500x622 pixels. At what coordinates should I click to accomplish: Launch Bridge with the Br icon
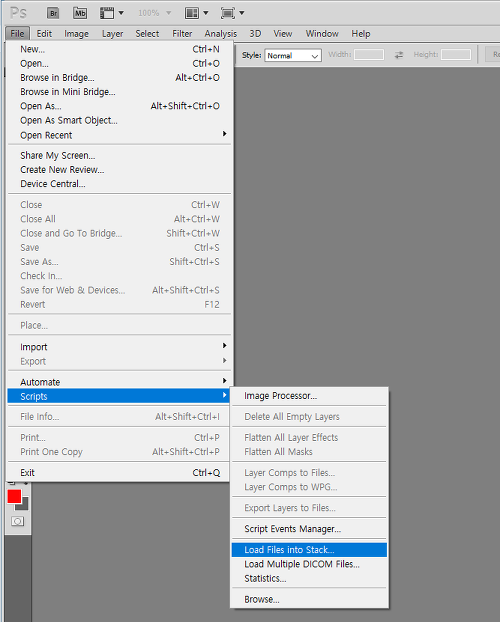(x=53, y=13)
